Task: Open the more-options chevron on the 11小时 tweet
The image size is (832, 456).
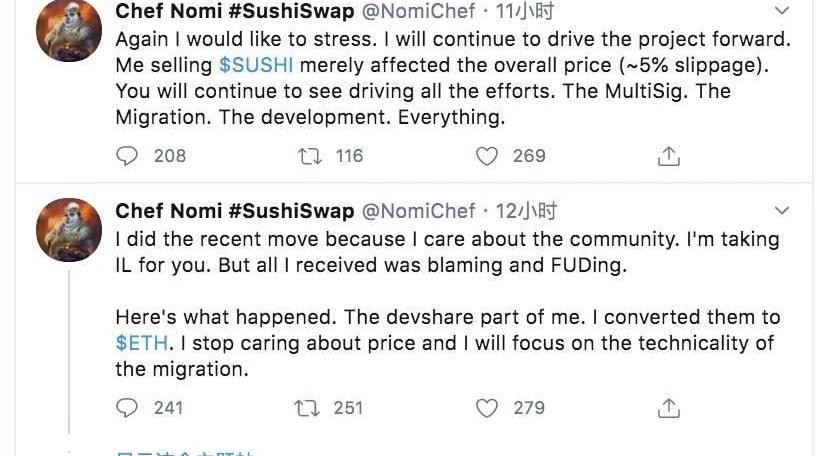Action: [x=783, y=12]
